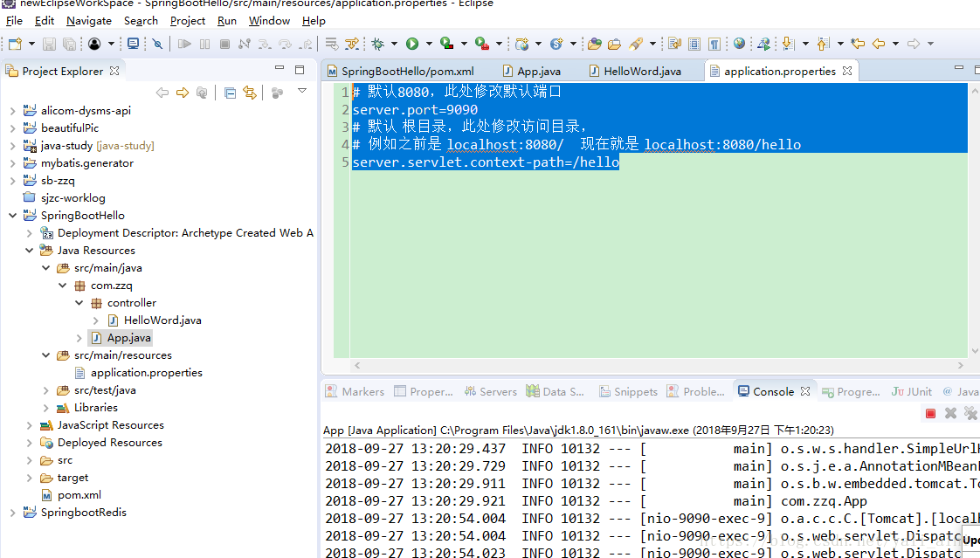Click the Debug bug icon
Screen dimensions: 980x558
pyautogui.click(x=377, y=44)
